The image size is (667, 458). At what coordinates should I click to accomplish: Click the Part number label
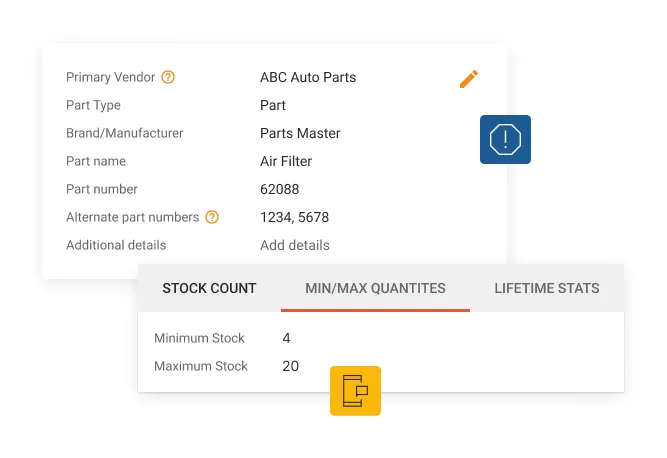tap(102, 189)
